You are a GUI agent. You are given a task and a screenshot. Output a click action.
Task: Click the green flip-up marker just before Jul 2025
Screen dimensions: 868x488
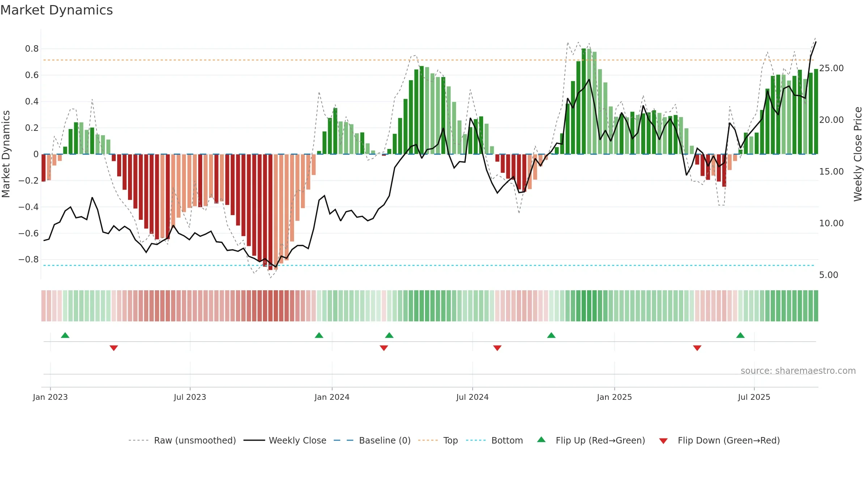coord(740,335)
